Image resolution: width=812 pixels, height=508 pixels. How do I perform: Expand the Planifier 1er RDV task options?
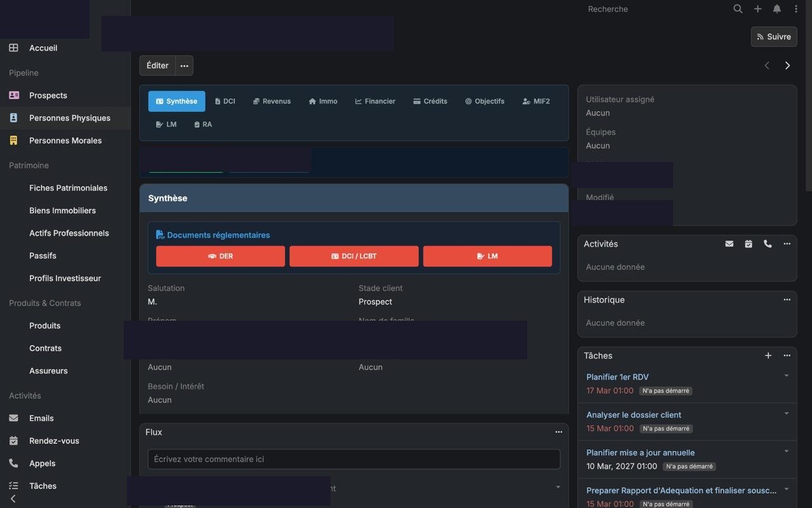[x=785, y=376]
